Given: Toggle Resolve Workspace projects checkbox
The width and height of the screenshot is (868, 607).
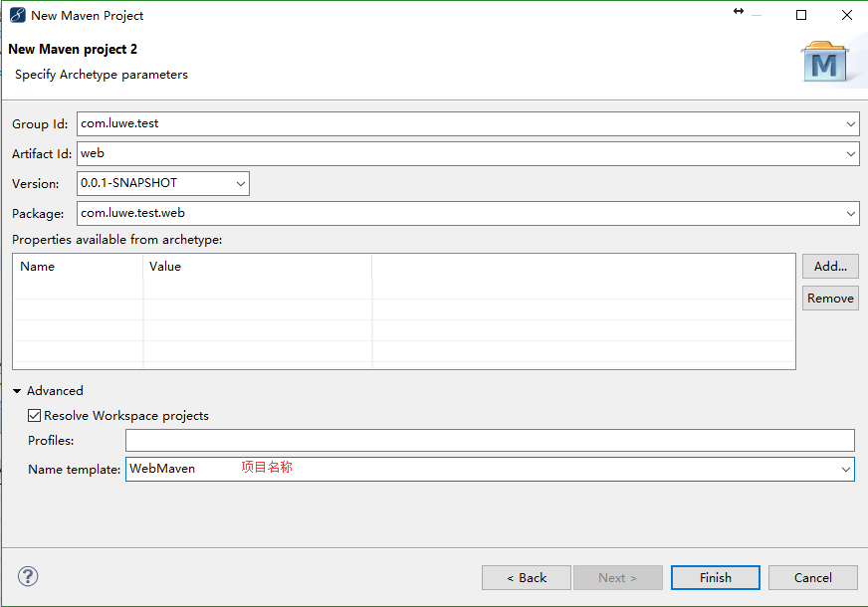Looking at the screenshot, I should [x=34, y=416].
